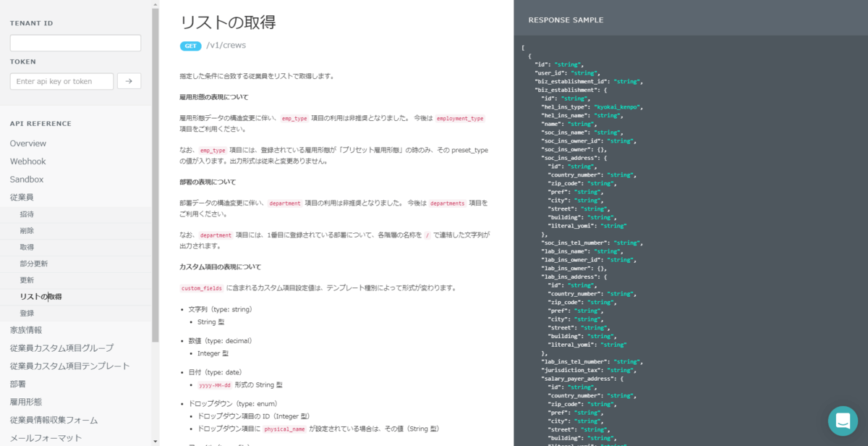Screen dimensions: 868x446
Task: Click the 文字列（type: string）bullet
Action: [x=220, y=309]
